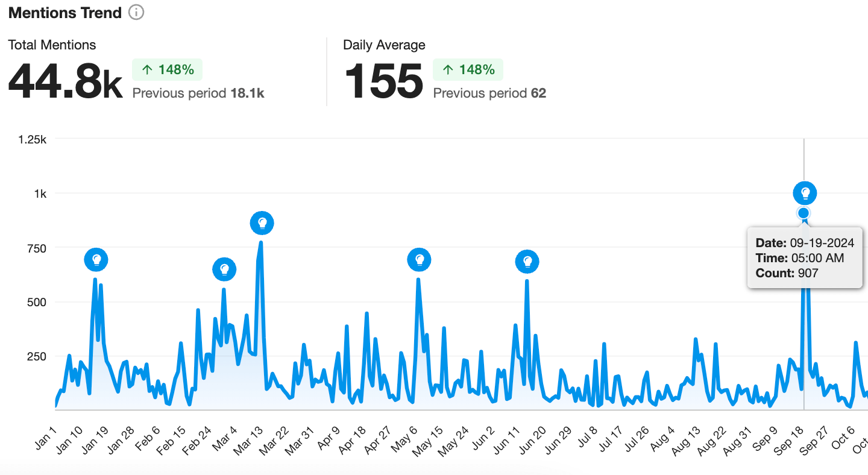Click the 1k y-axis label
This screenshot has width=868, height=475.
click(40, 193)
